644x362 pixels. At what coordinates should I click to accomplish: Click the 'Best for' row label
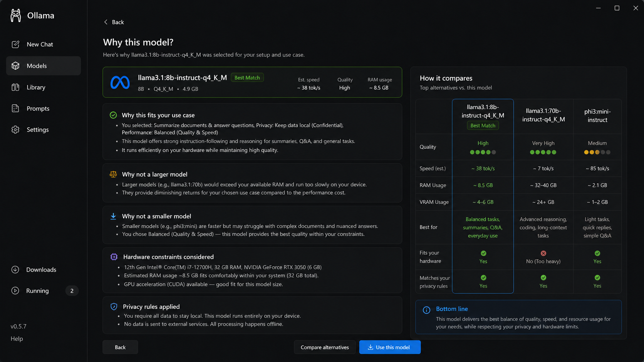[428, 227]
